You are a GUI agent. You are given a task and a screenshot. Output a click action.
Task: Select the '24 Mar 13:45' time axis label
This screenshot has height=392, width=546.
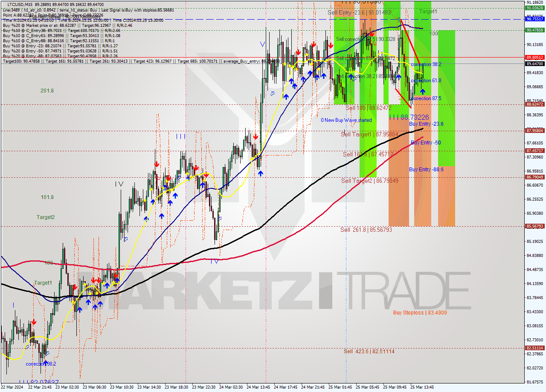pyautogui.click(x=258, y=387)
